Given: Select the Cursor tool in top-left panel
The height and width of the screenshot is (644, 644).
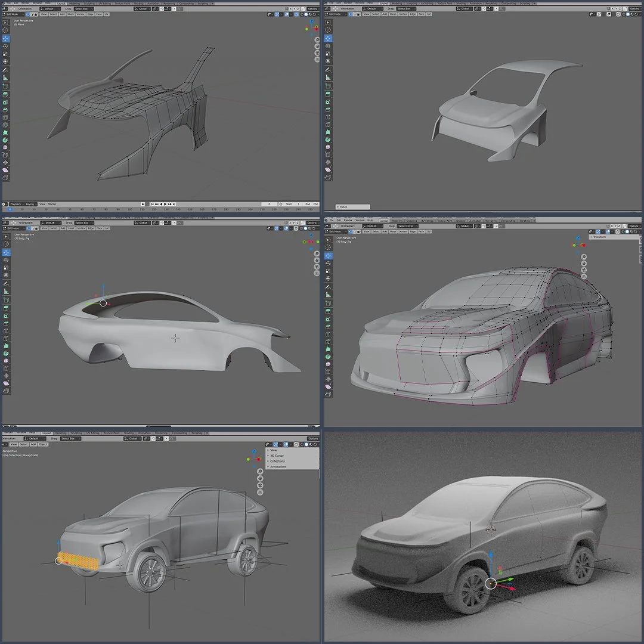Looking at the screenshot, I should [5, 30].
